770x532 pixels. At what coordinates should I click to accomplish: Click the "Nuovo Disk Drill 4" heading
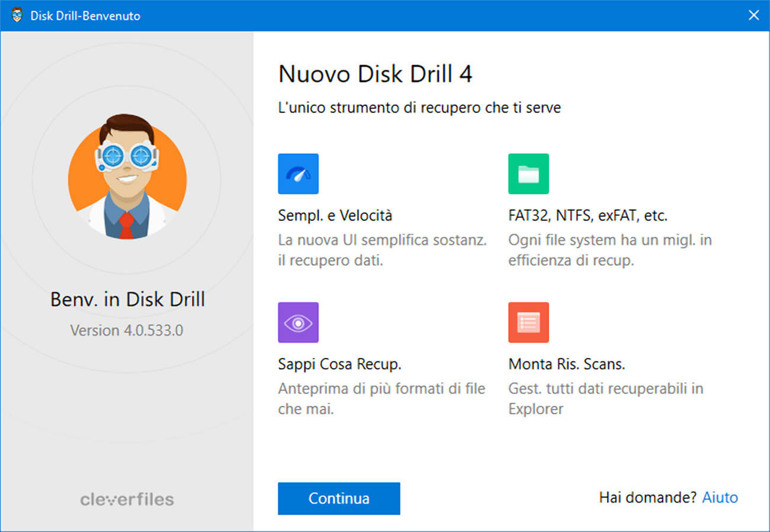(x=376, y=75)
